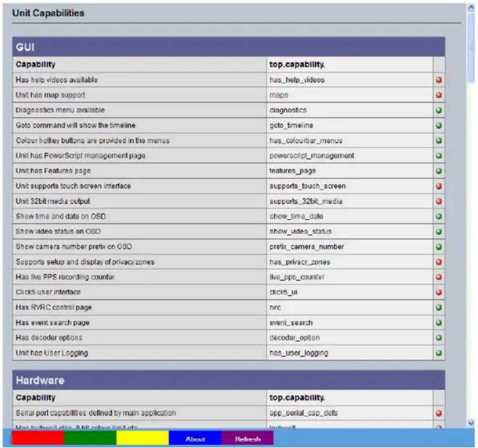
Task: Click 'Unit has Features page' text
Action: (53, 171)
